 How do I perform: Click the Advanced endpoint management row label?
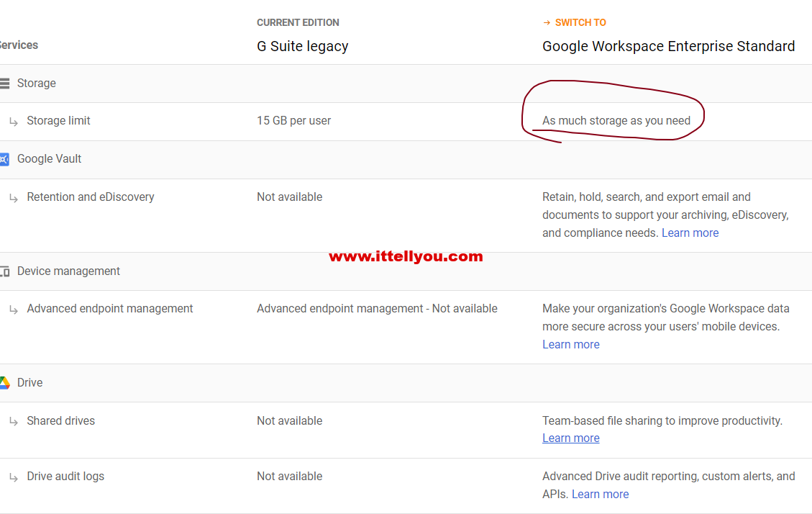pyautogui.click(x=110, y=309)
